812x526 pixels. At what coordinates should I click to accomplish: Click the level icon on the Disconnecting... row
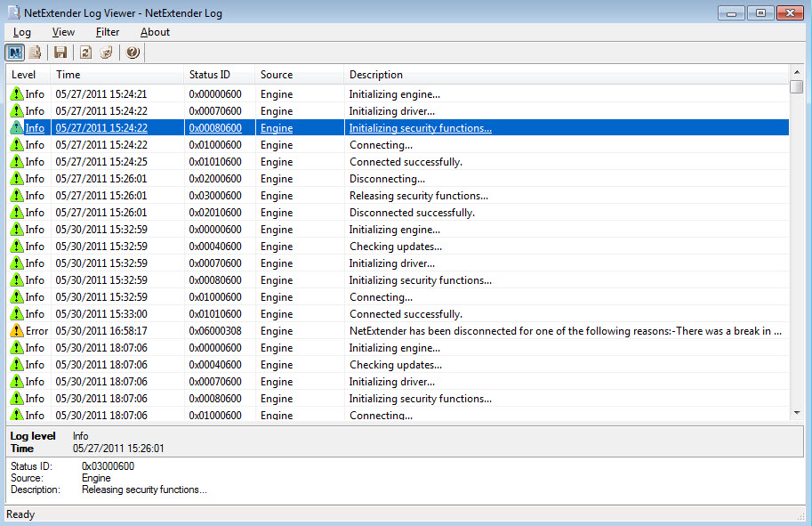coord(17,178)
